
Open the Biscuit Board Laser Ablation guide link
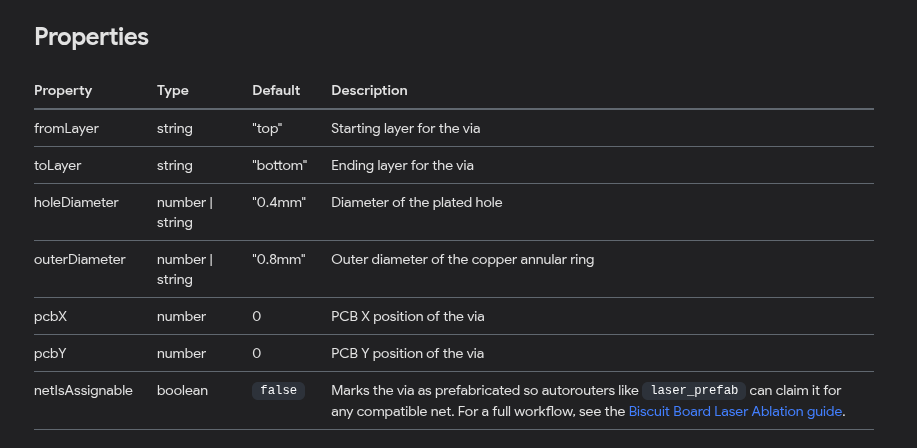coord(736,411)
